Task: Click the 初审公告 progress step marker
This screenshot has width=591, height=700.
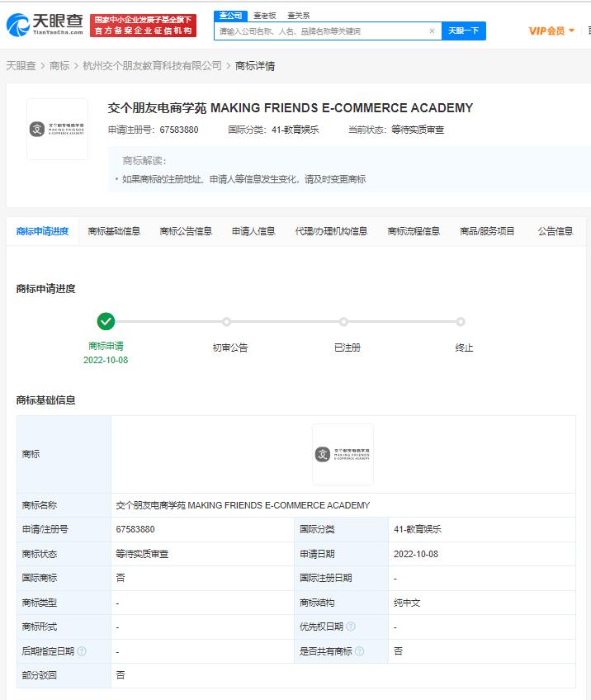Action: pos(227,321)
